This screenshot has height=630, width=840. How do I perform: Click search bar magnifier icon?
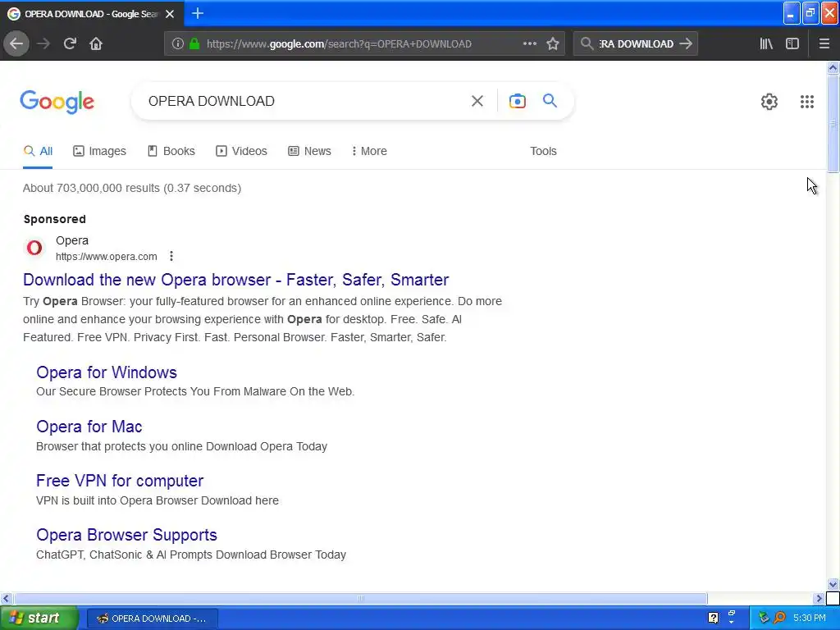[587, 43]
